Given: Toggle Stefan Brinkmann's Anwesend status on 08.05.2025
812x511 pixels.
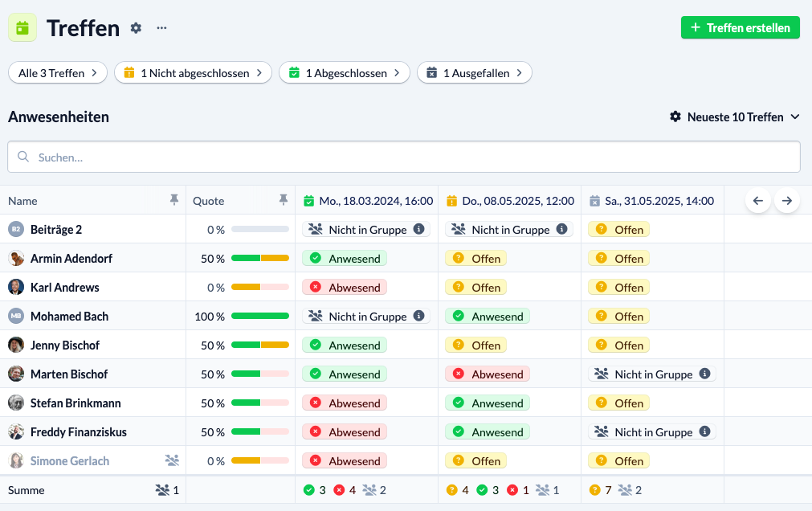Looking at the screenshot, I should (x=488, y=403).
